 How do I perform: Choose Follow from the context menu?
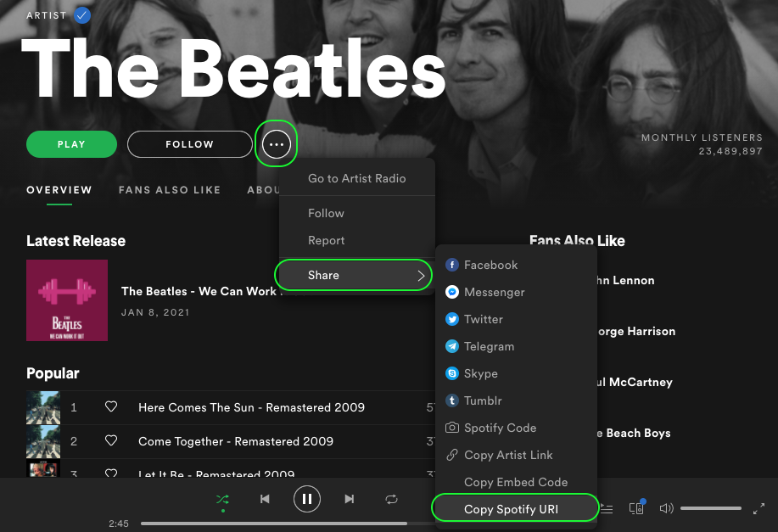coord(326,214)
